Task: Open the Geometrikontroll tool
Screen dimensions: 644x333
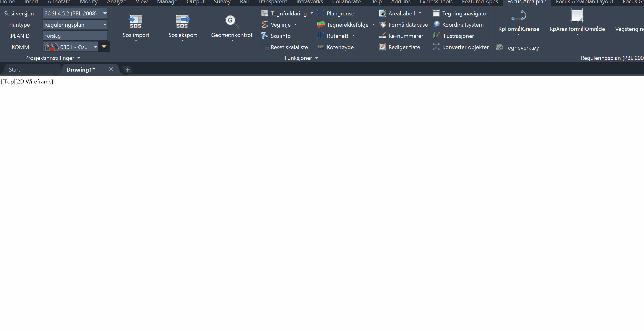Action: point(232,21)
